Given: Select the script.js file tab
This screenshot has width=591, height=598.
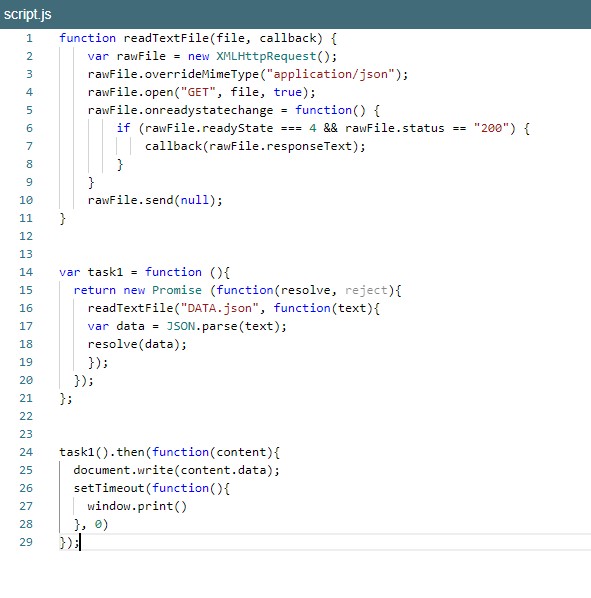Looking at the screenshot, I should click(27, 14).
